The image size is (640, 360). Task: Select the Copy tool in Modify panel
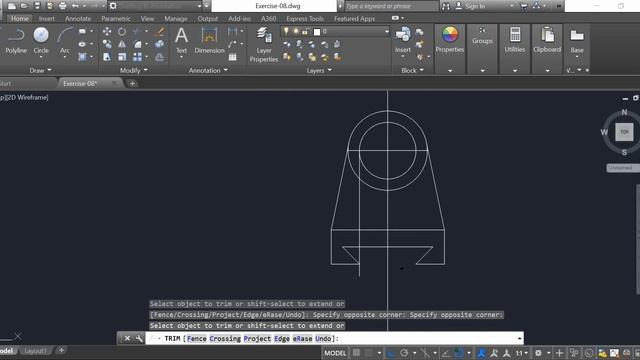[107, 44]
